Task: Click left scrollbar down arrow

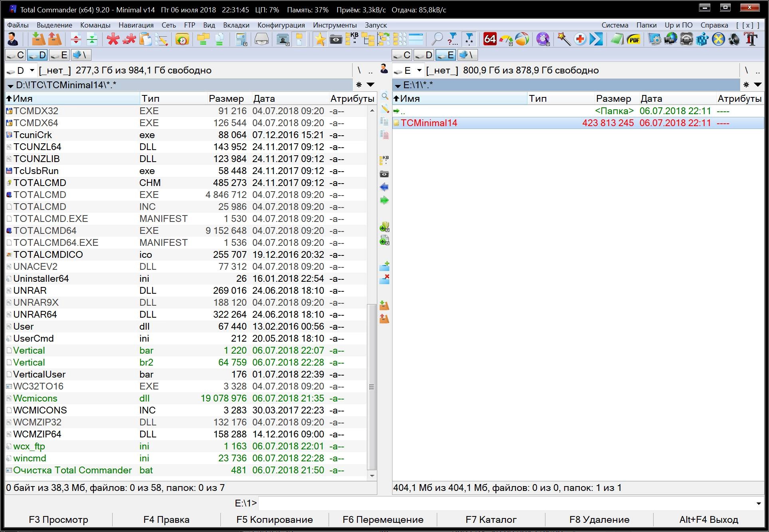Action: (x=372, y=476)
